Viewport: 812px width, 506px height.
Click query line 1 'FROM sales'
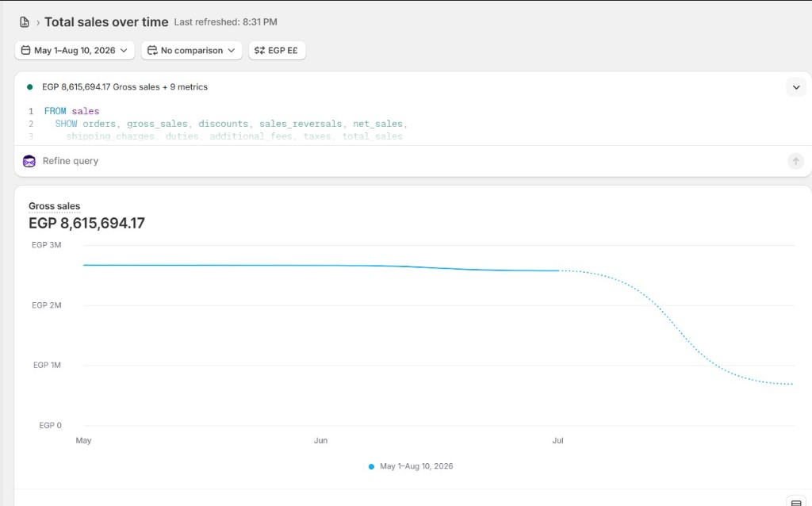click(71, 111)
